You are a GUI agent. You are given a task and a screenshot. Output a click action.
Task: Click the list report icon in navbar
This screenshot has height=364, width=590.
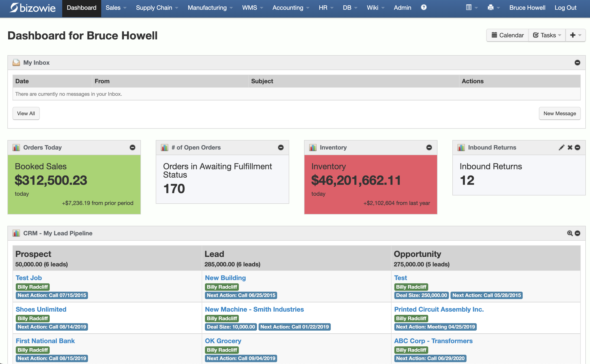point(469,7)
